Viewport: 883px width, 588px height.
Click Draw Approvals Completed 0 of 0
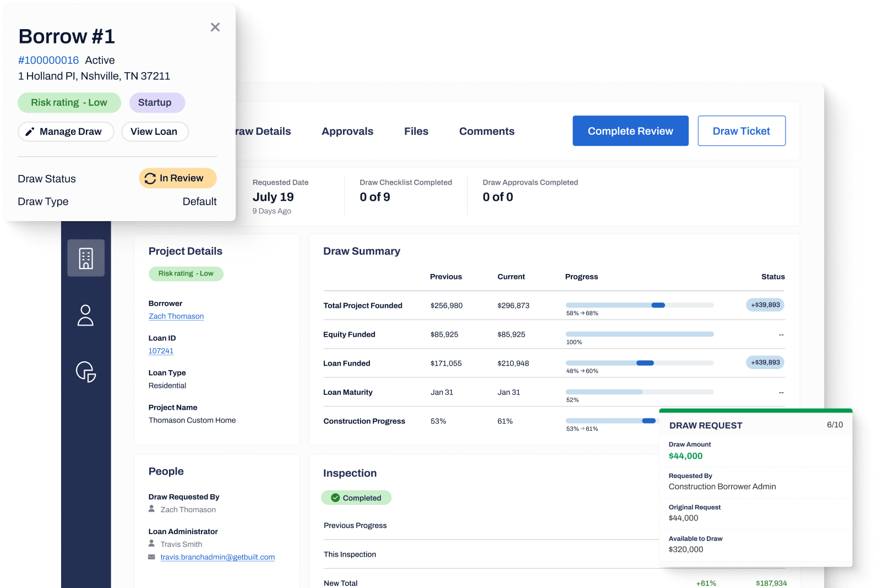(498, 197)
